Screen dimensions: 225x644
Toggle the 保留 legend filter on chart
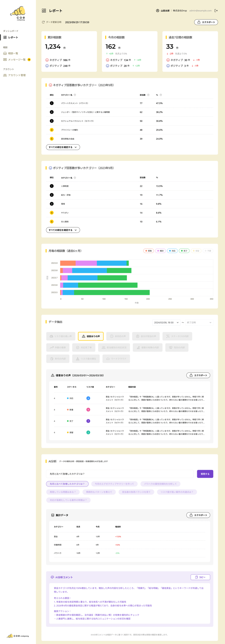point(196,251)
